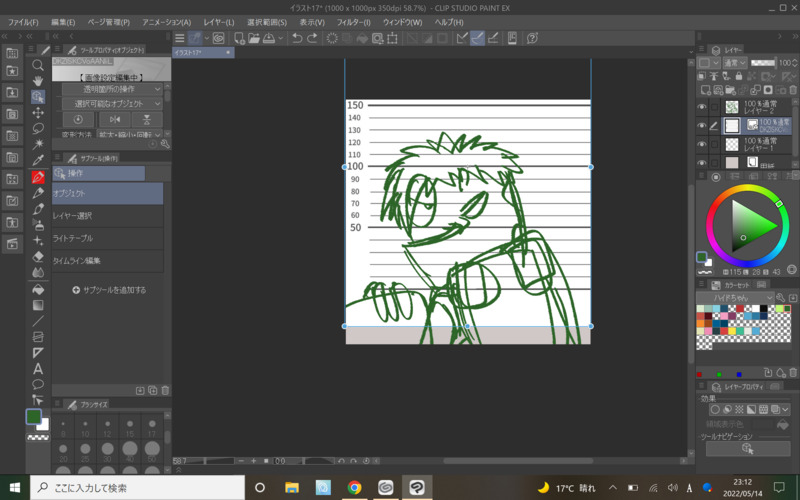Viewport: 800px width, 500px height.
Task: Toggle snap to grid icon
Action: click(493, 38)
